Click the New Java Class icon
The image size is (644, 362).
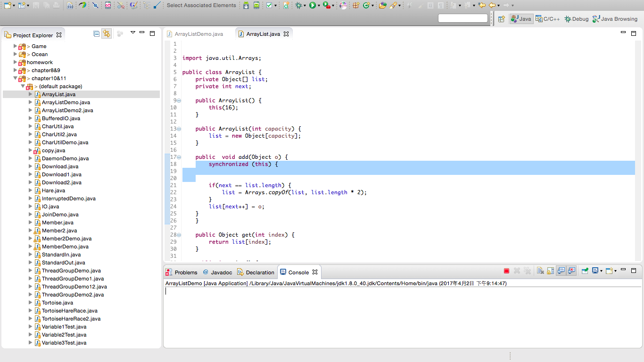click(366, 5)
